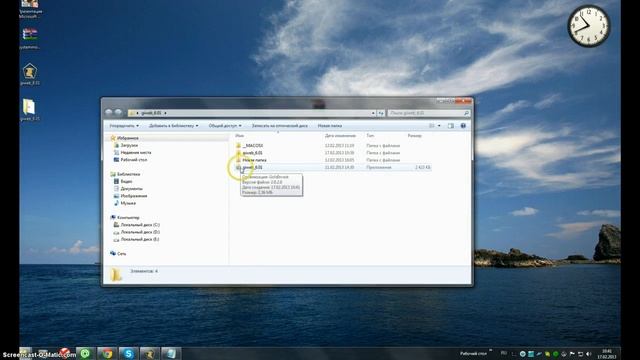Open Локальный диск (C:)

[x=140, y=225]
